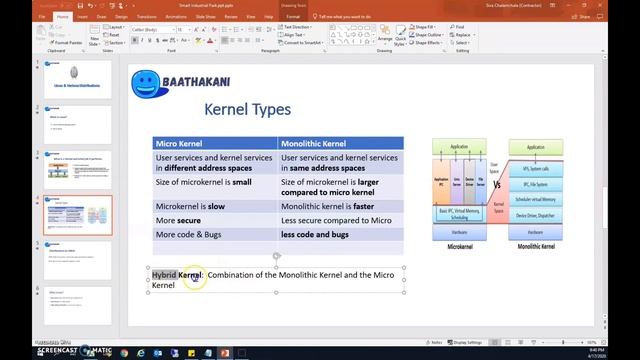Open the Shape Effects menu

(x=426, y=42)
